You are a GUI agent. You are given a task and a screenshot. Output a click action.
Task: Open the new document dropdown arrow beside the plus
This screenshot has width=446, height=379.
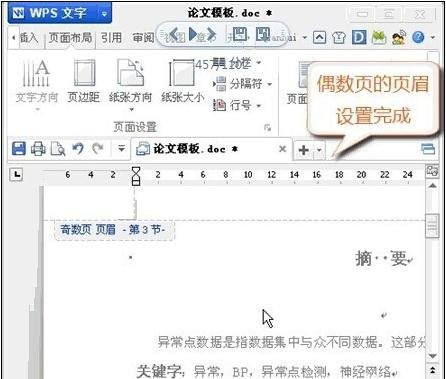click(319, 150)
